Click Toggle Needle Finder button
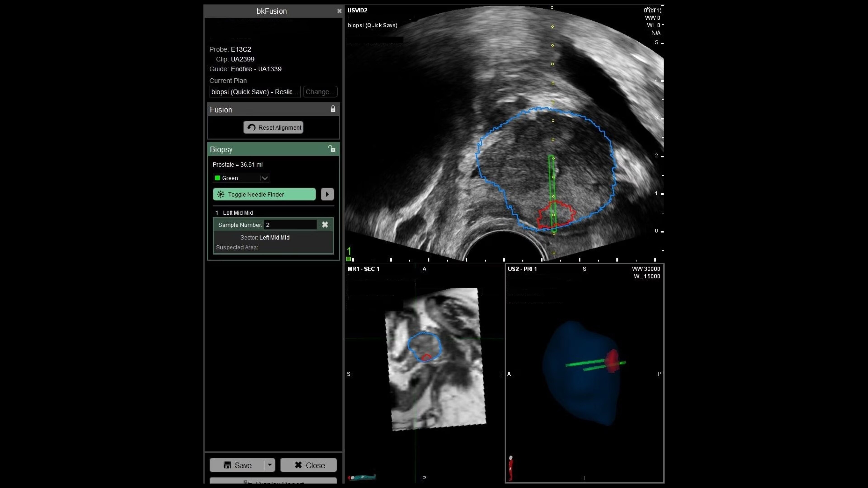868x488 pixels. coord(264,194)
